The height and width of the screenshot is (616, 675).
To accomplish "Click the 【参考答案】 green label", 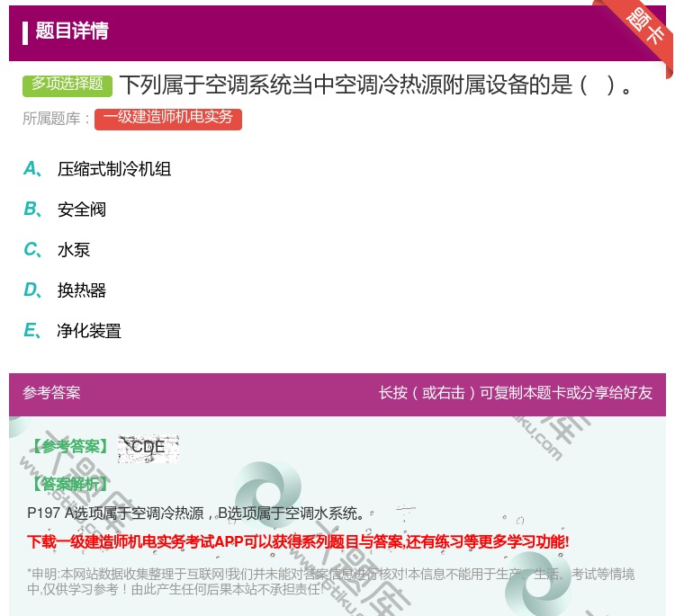I will coord(70,447).
